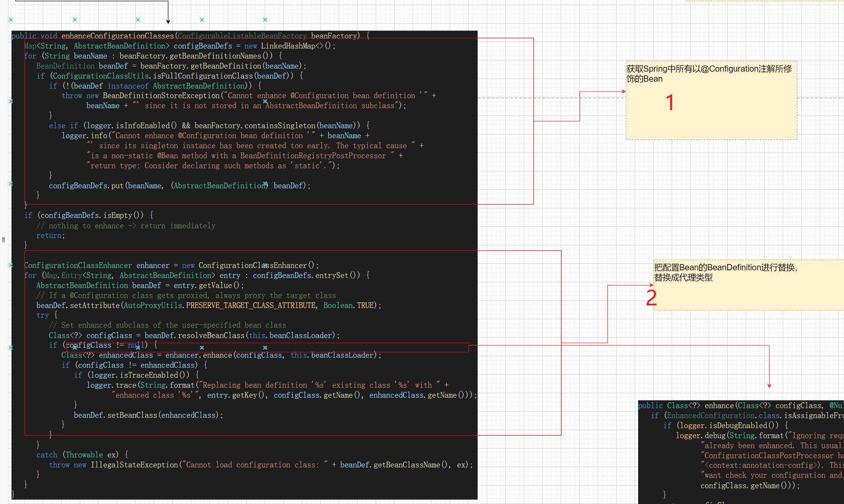The width and height of the screenshot is (844, 504).
Task: Select yellow note labeled with red number 1
Action: coord(711,100)
